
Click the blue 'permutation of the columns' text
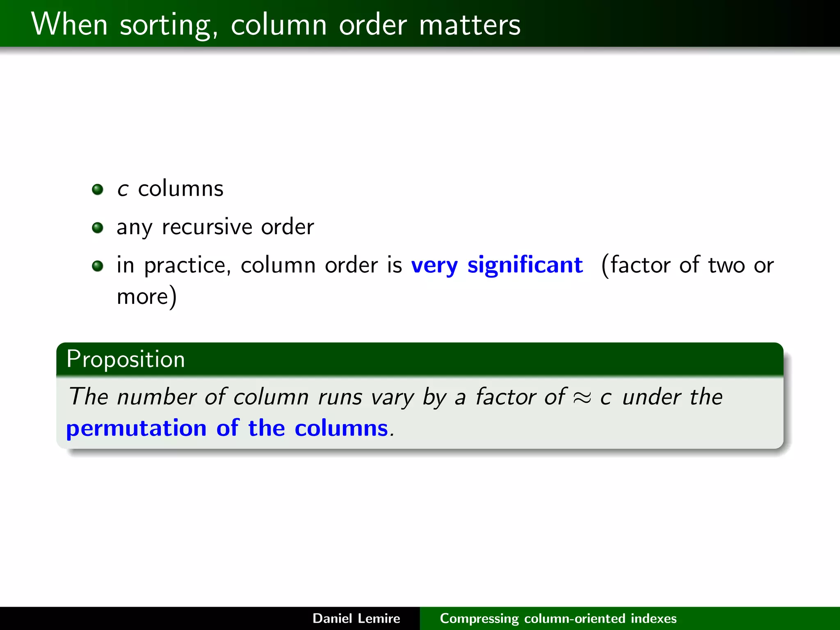click(227, 428)
